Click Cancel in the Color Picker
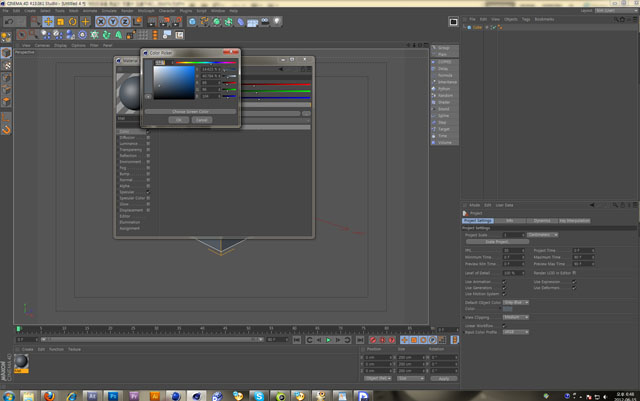Screen dimensions: 640x401 coord(202,120)
